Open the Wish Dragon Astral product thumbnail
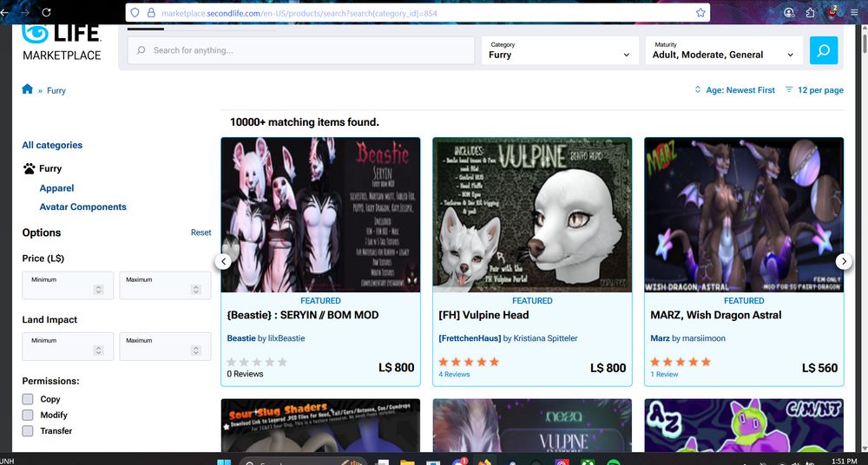Image resolution: width=868 pixels, height=465 pixels. (744, 215)
